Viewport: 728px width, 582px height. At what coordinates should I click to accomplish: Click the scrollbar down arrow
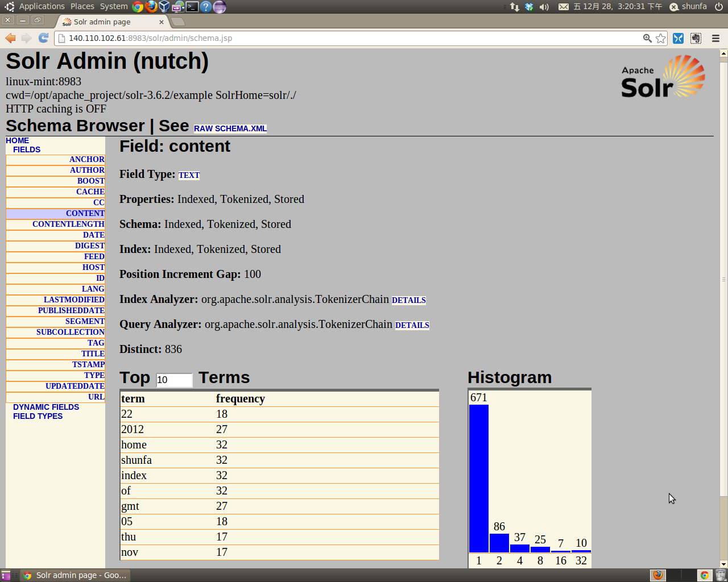click(723, 564)
